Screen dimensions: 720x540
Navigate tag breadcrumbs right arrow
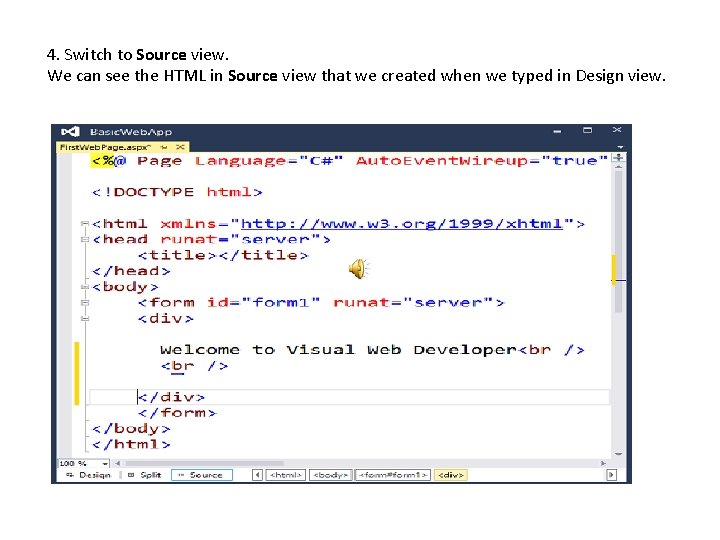(x=611, y=475)
